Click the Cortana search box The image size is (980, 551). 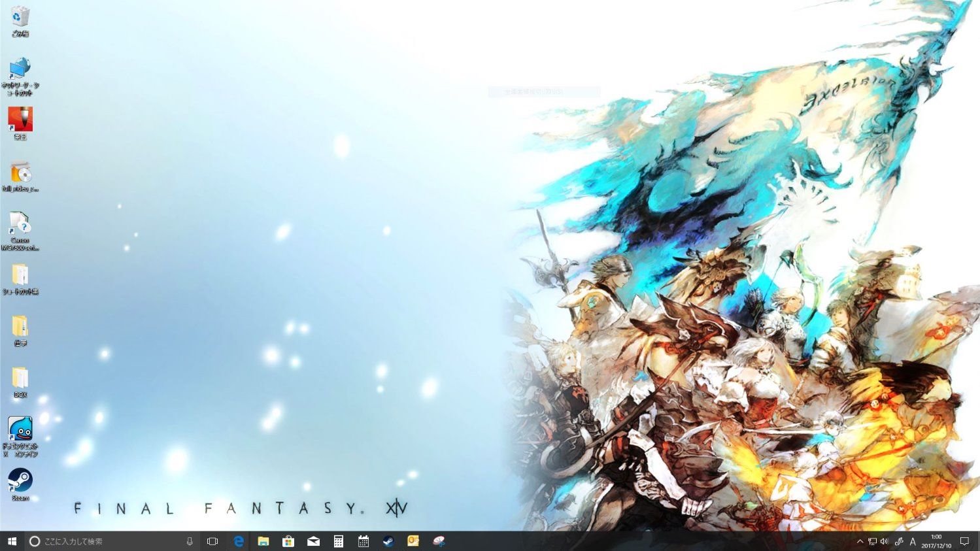tap(112, 541)
